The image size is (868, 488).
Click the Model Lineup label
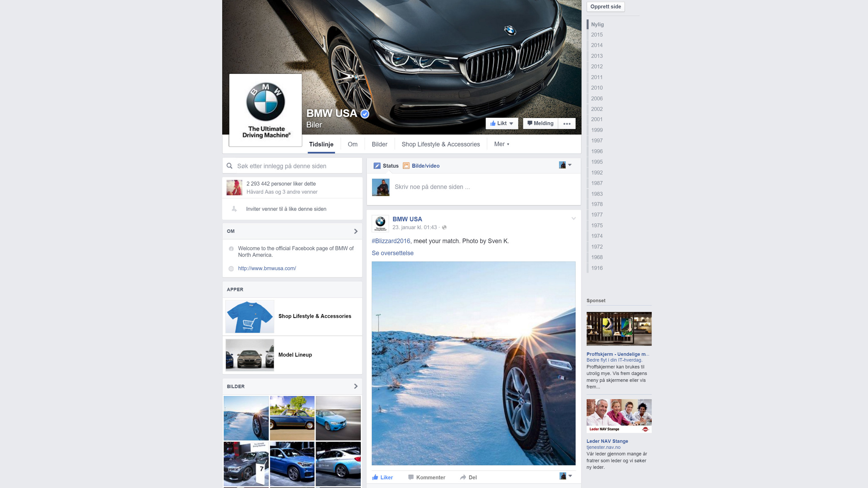tap(295, 355)
